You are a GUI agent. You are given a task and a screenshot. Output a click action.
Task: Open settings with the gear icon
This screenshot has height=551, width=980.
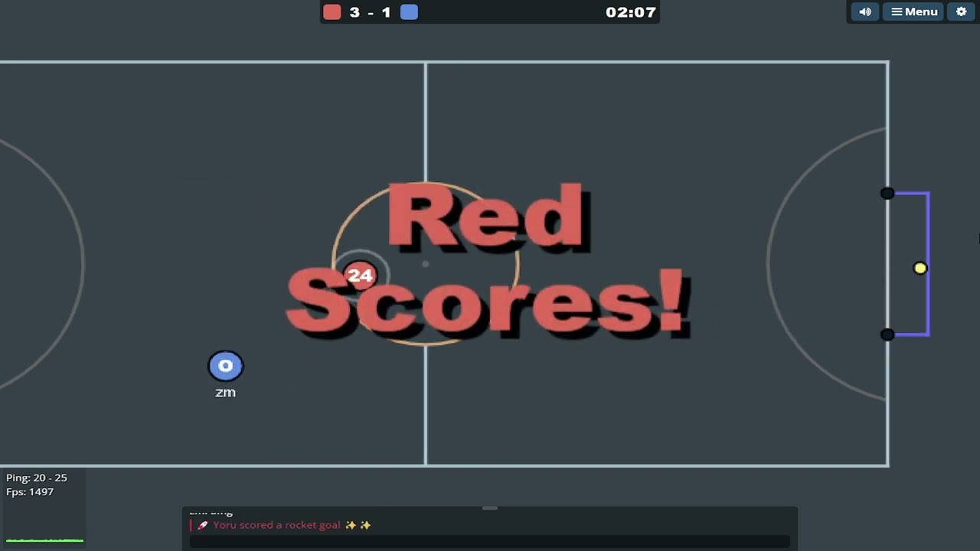962,11
